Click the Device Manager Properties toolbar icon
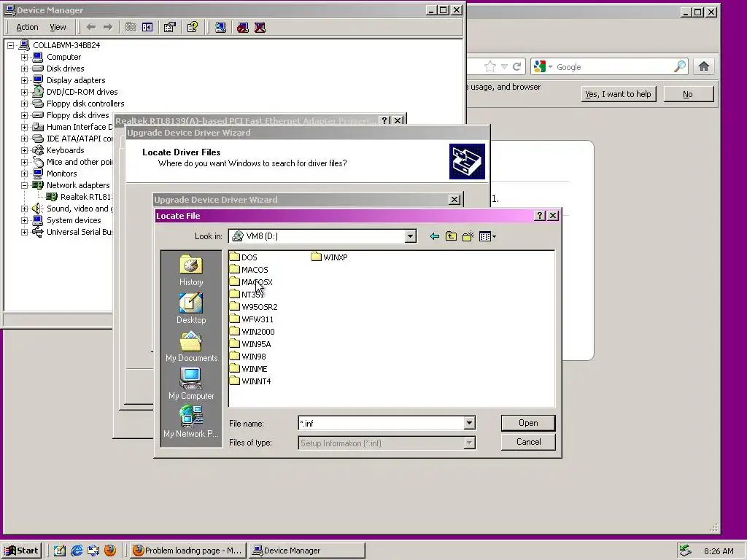This screenshot has height=560, width=747. click(169, 27)
